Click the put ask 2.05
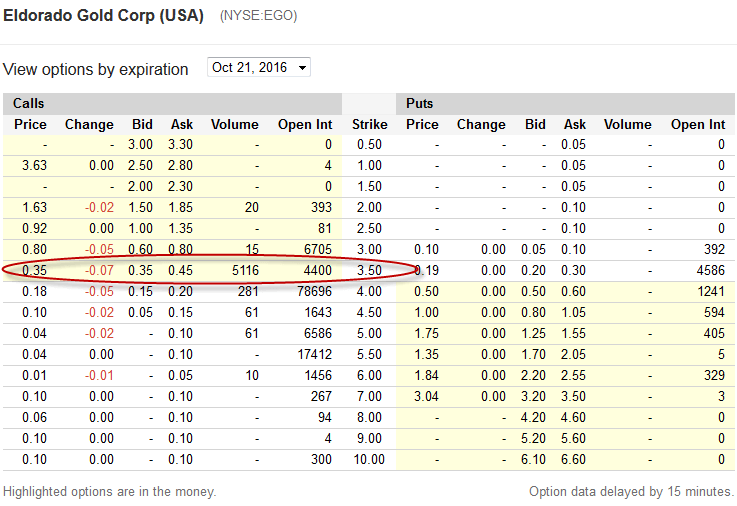 point(573,355)
